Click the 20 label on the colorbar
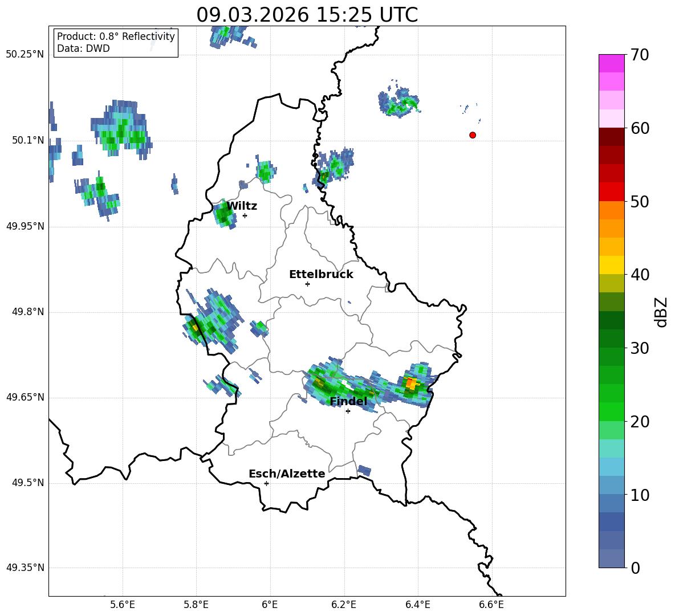Image resolution: width=675 pixels, height=616 pixels. point(640,422)
